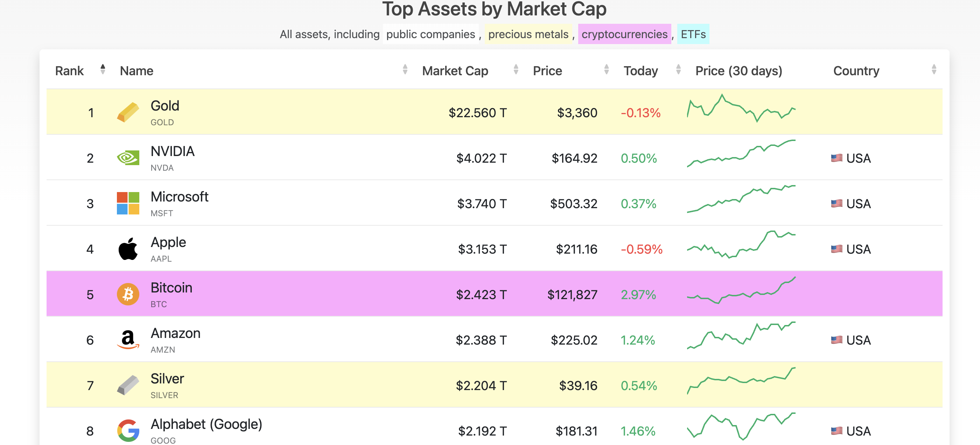Open the Apple company page
The image size is (980, 445).
point(168,242)
